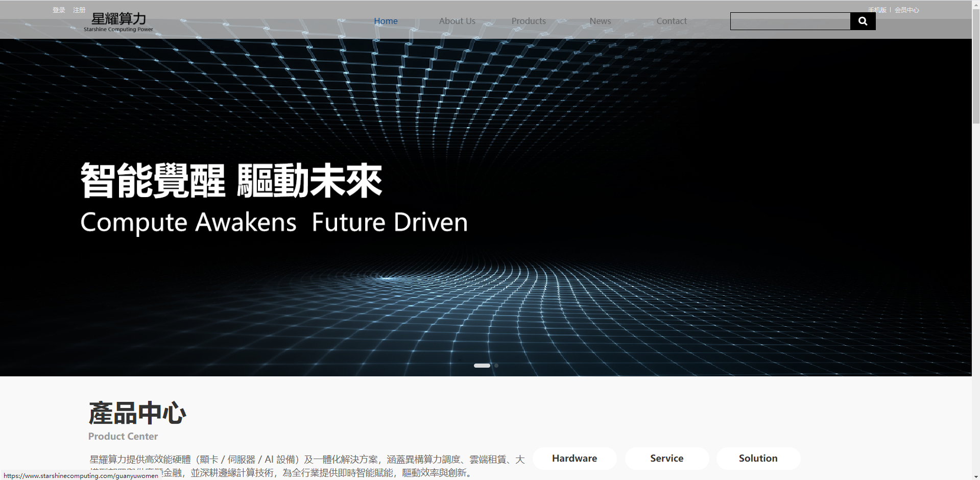Go to the Home nav item
Viewport: 980px width, 480px height.
[x=386, y=21]
